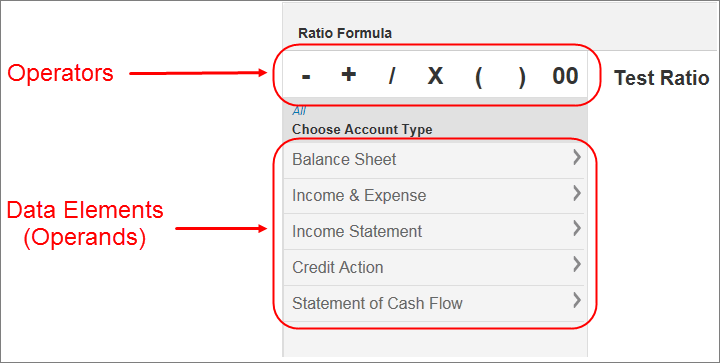Expand Statement of Cash Flow chevron
This screenshot has height=363, width=720.
pos(577,301)
